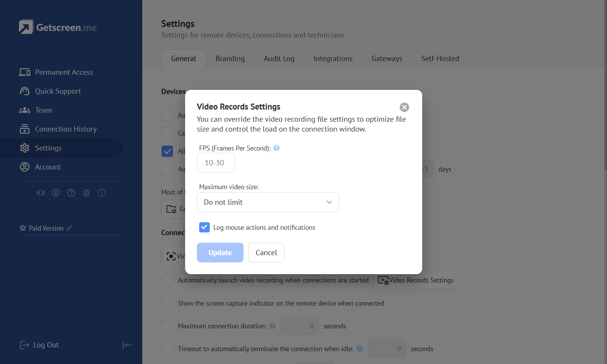Expand the Maximum video size dropdown

(268, 202)
